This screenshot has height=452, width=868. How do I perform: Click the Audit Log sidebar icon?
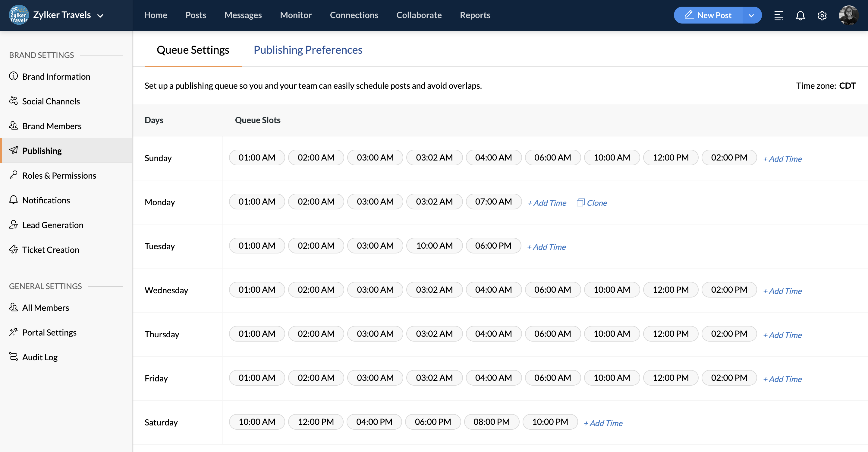pos(14,357)
